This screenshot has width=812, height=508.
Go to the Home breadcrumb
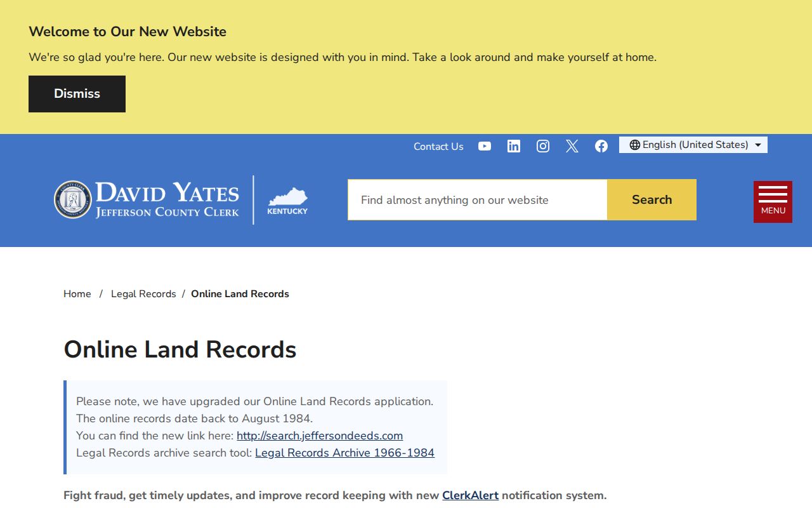point(77,294)
